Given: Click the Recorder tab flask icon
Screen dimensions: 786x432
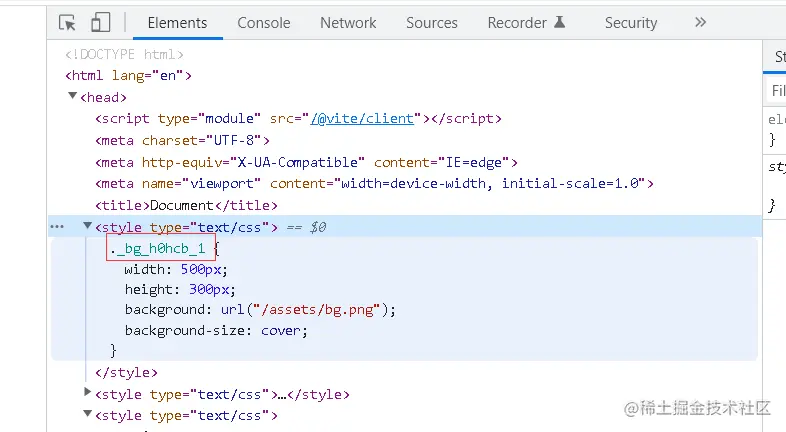Looking at the screenshot, I should click(560, 22).
